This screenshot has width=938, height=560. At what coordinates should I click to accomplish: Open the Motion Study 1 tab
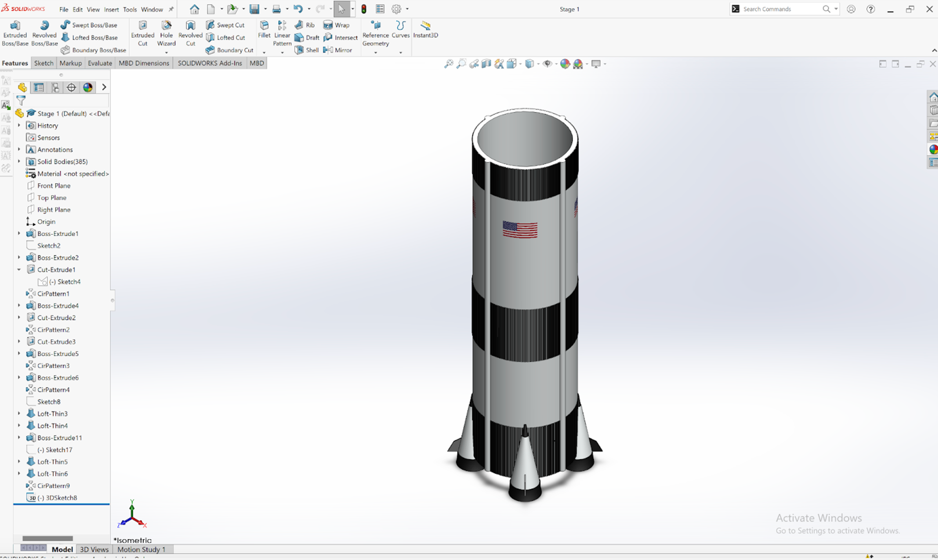click(141, 549)
